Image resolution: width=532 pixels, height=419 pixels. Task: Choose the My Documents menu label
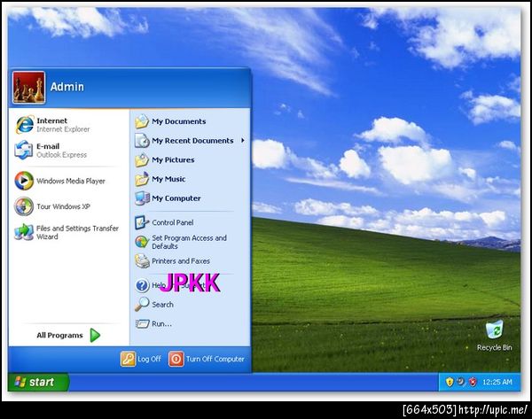coord(179,121)
